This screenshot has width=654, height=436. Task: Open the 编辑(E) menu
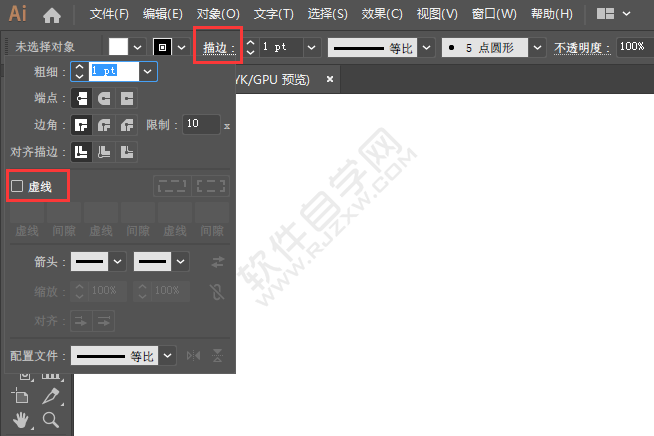click(163, 14)
